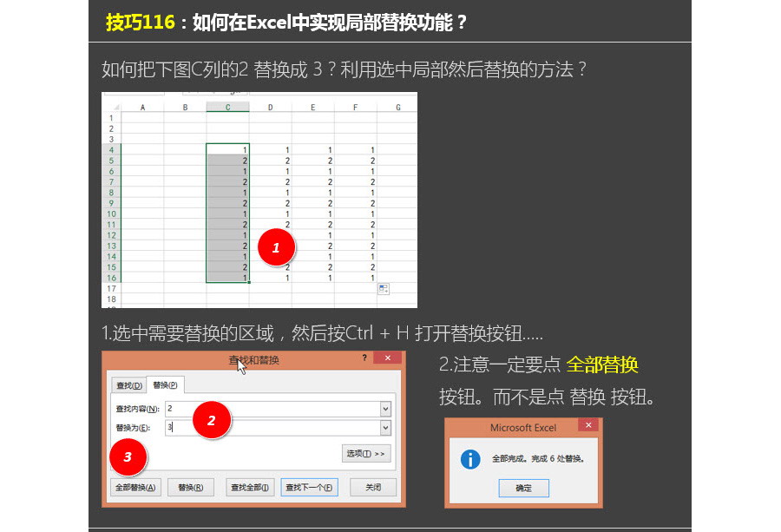Select column C header
The height and width of the screenshot is (532, 781).
pos(227,107)
